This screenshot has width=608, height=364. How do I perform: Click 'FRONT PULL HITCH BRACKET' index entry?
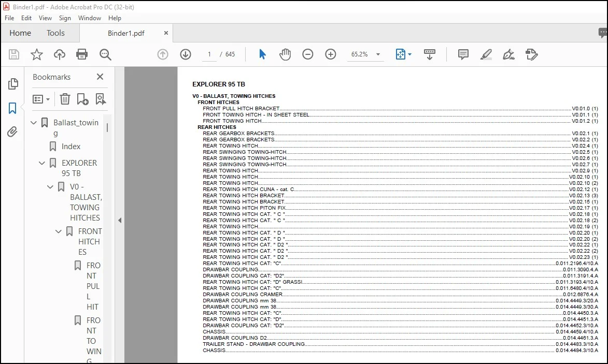[241, 108]
